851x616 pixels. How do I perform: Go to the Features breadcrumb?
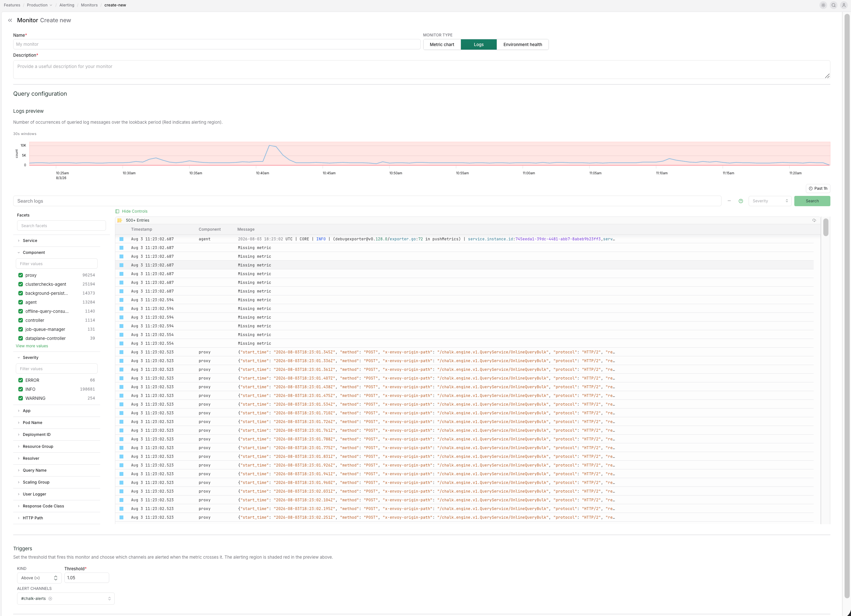tap(12, 5)
